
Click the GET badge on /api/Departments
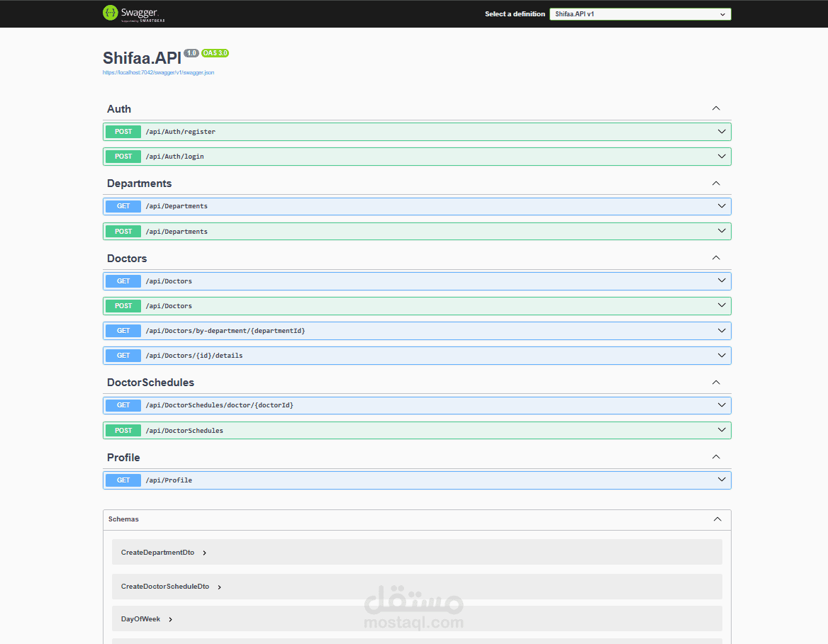coord(123,205)
